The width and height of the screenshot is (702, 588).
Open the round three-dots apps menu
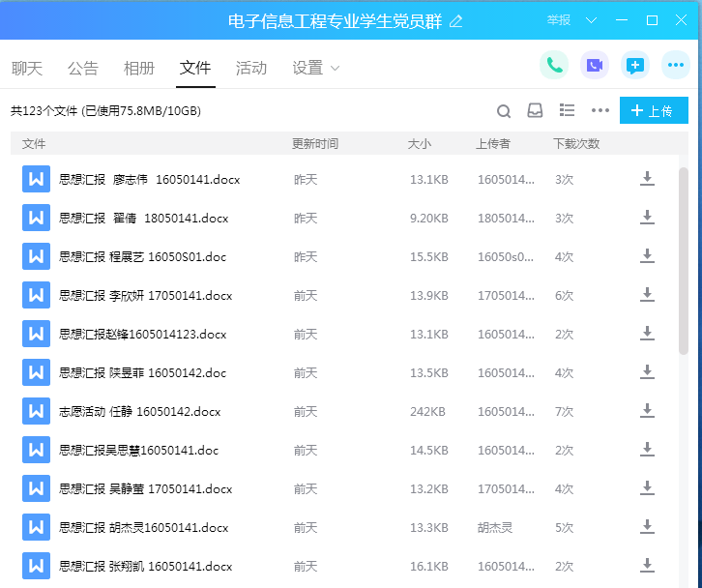pyautogui.click(x=676, y=66)
